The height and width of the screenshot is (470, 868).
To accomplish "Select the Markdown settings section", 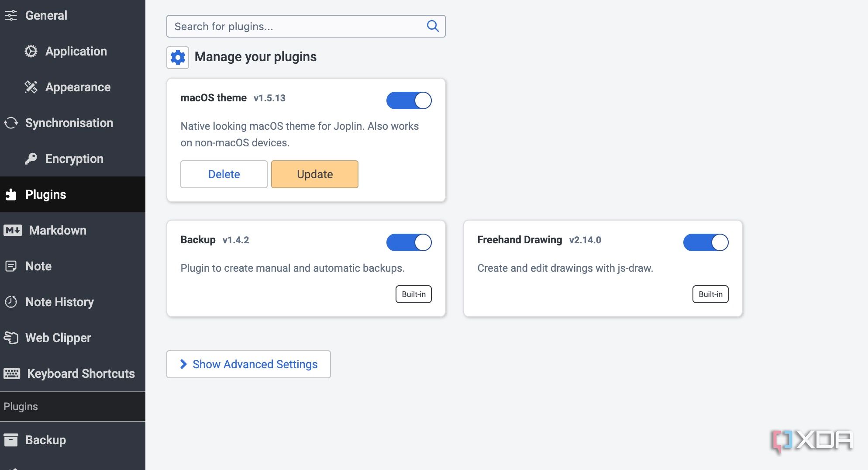I will (x=72, y=230).
